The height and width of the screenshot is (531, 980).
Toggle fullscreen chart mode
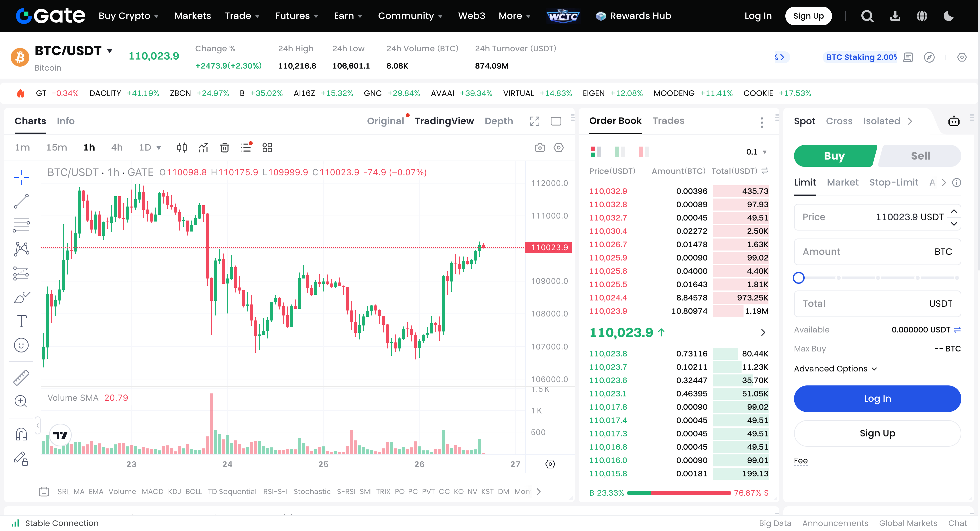click(x=534, y=121)
